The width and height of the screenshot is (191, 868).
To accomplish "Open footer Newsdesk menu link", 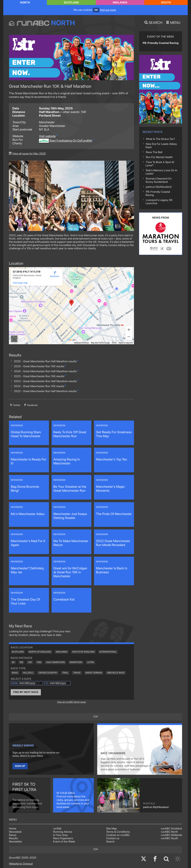I will click(15, 832).
